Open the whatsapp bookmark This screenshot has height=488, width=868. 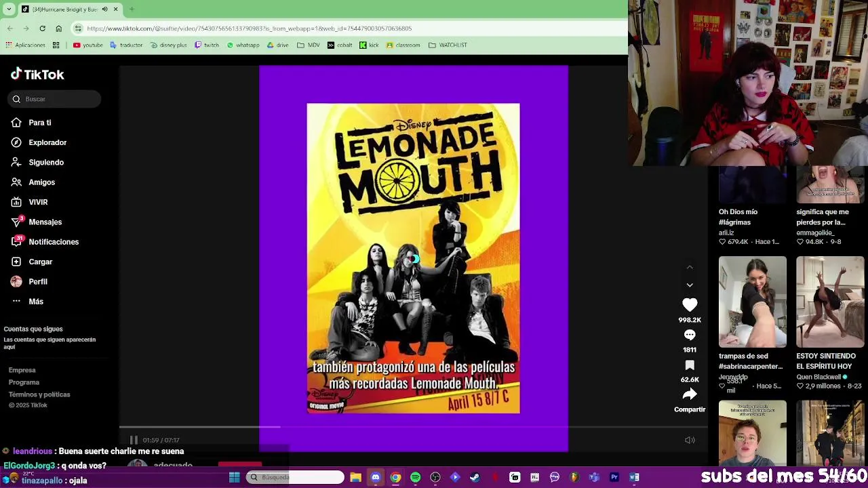(243, 45)
